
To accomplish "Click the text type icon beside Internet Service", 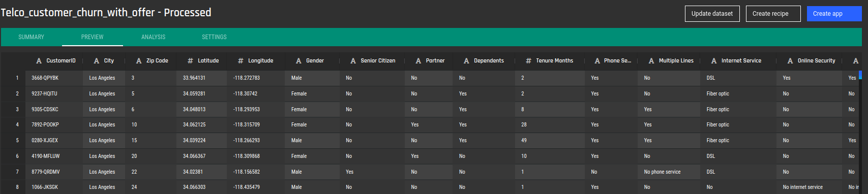I will pyautogui.click(x=714, y=61).
